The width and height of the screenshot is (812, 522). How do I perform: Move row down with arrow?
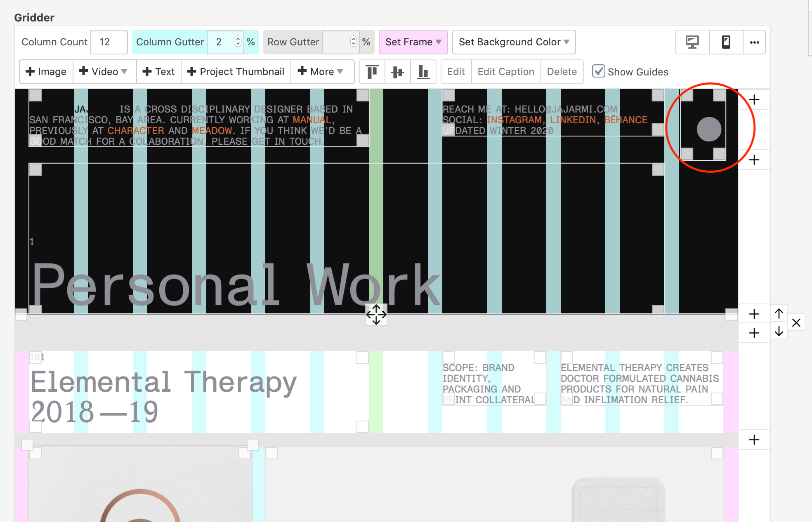[779, 331]
